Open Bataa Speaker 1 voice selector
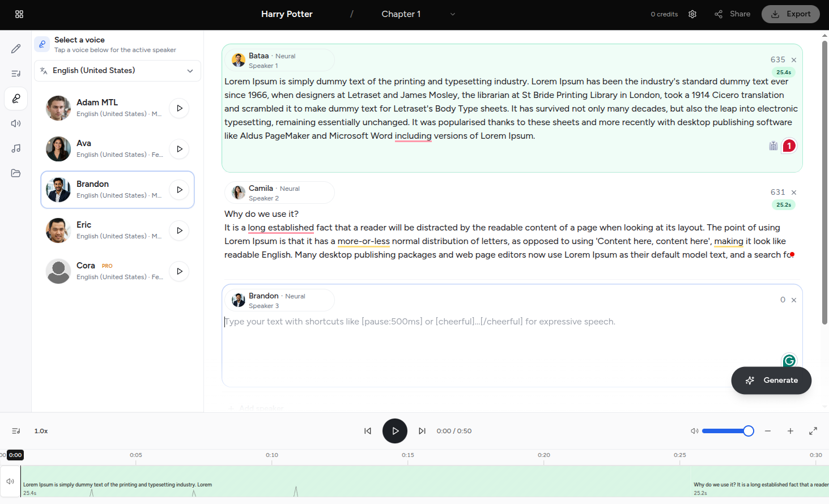 (x=280, y=60)
